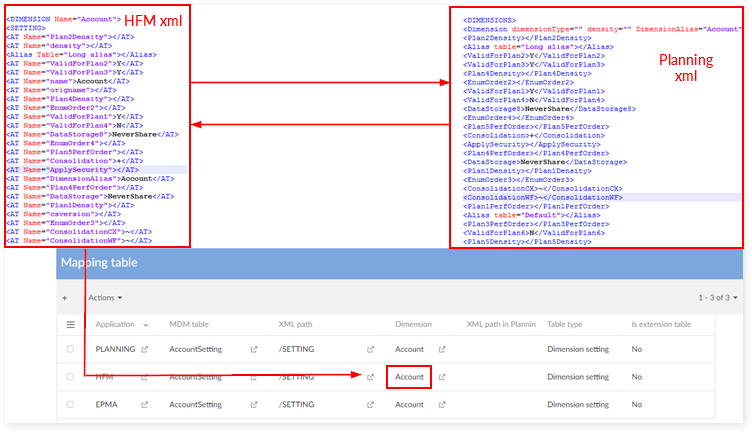Click Account dimension in the HFM row
The height and width of the screenshot is (432, 752).
coord(409,377)
